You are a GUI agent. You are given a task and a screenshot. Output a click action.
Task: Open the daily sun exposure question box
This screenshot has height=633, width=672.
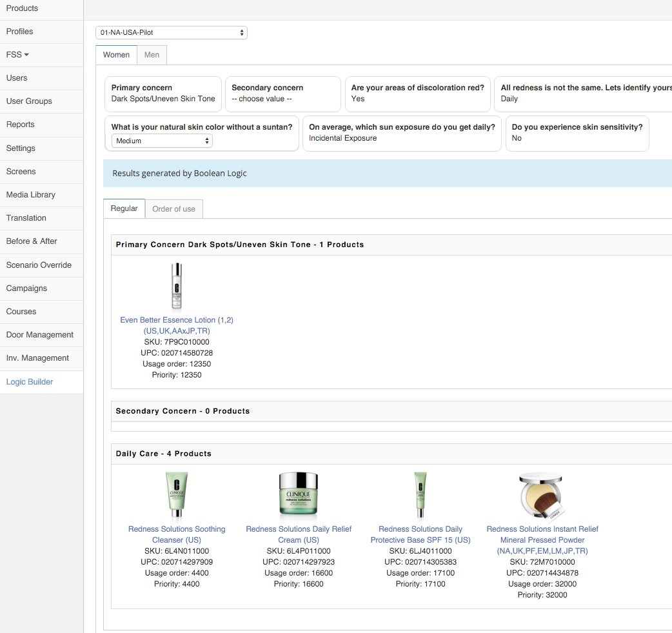402,133
